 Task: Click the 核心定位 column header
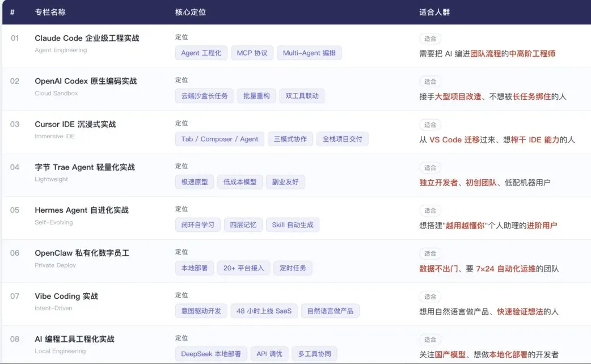191,12
